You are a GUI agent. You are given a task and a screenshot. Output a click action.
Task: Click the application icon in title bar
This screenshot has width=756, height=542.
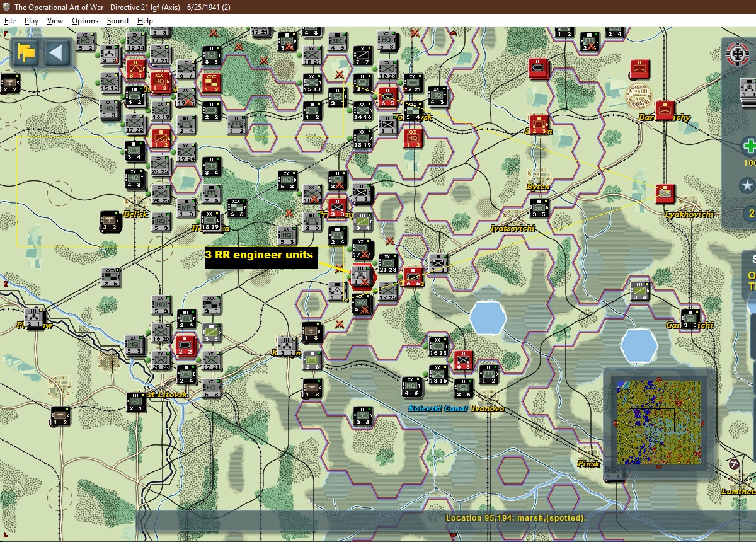7,6
